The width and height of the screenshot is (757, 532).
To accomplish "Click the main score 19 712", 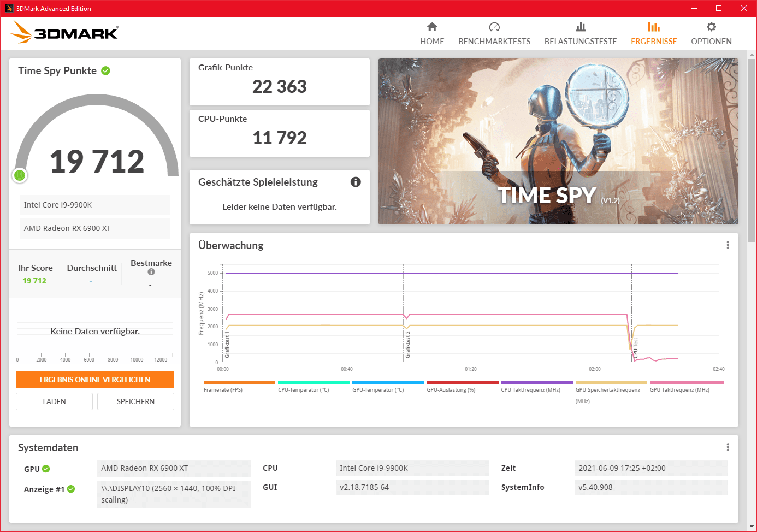I will click(x=97, y=162).
